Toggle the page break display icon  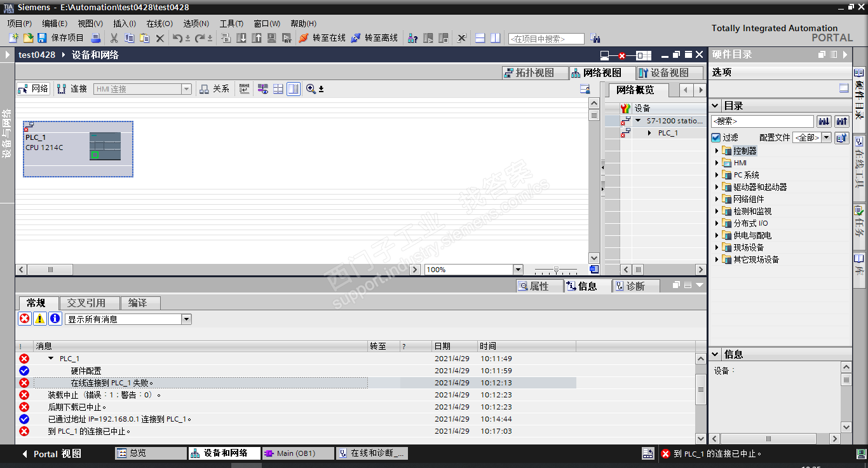coord(278,89)
